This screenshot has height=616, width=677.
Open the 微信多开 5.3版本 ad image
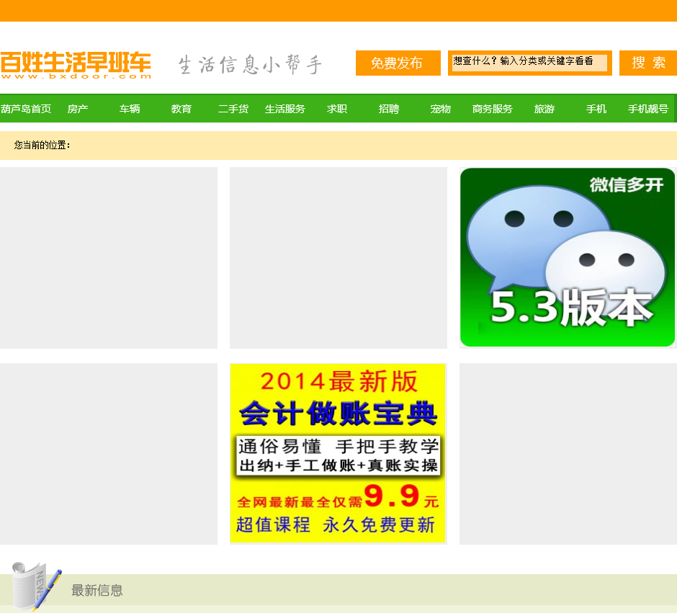click(568, 257)
